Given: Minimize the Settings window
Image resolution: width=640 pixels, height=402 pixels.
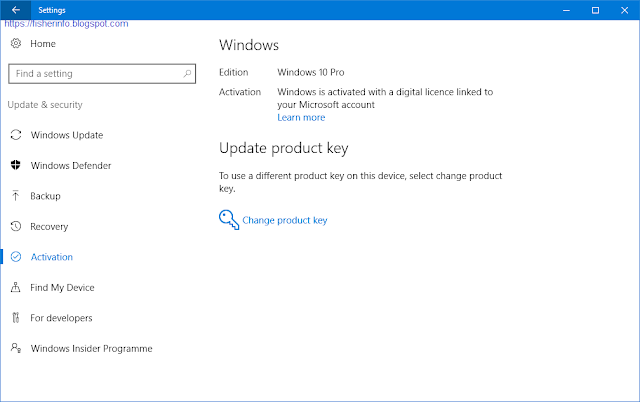Looking at the screenshot, I should (566, 10).
